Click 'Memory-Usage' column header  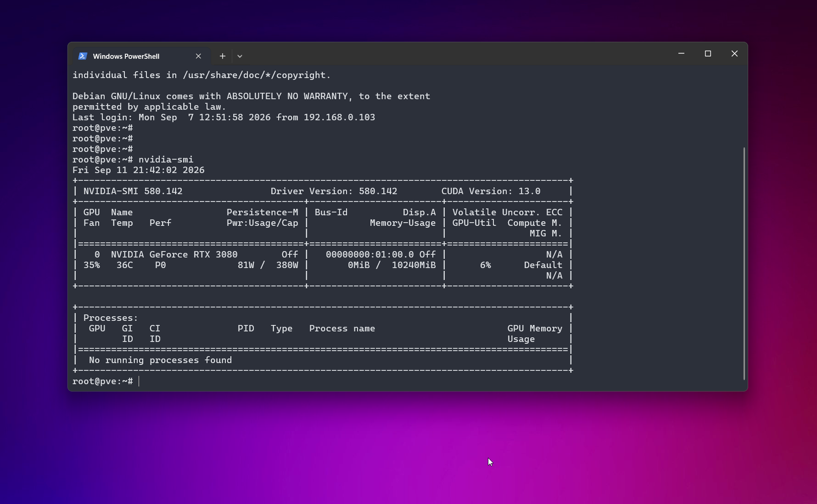point(403,223)
